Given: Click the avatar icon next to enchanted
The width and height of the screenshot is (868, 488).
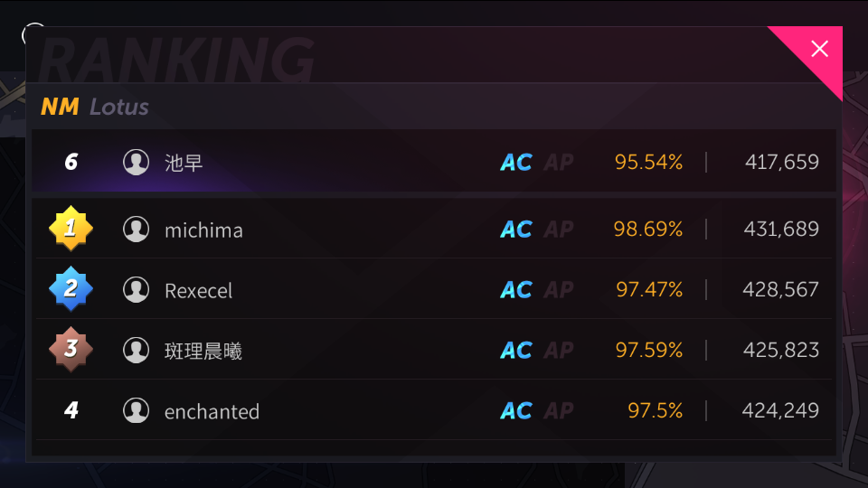Looking at the screenshot, I should (x=136, y=410).
